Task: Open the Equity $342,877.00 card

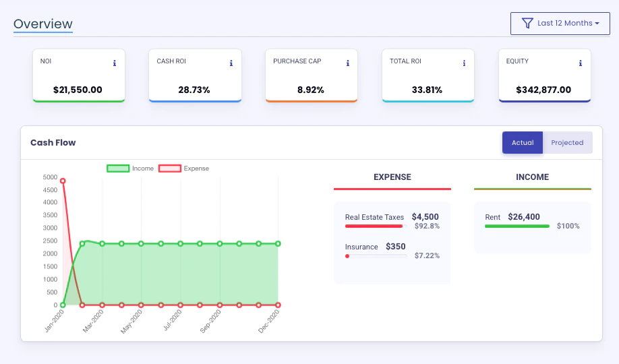Action: [x=544, y=75]
